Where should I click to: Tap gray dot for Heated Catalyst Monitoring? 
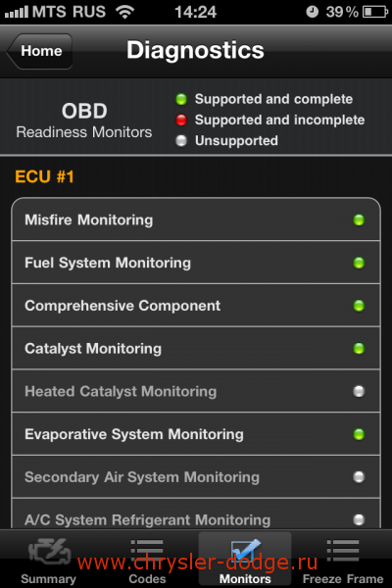[x=359, y=391]
